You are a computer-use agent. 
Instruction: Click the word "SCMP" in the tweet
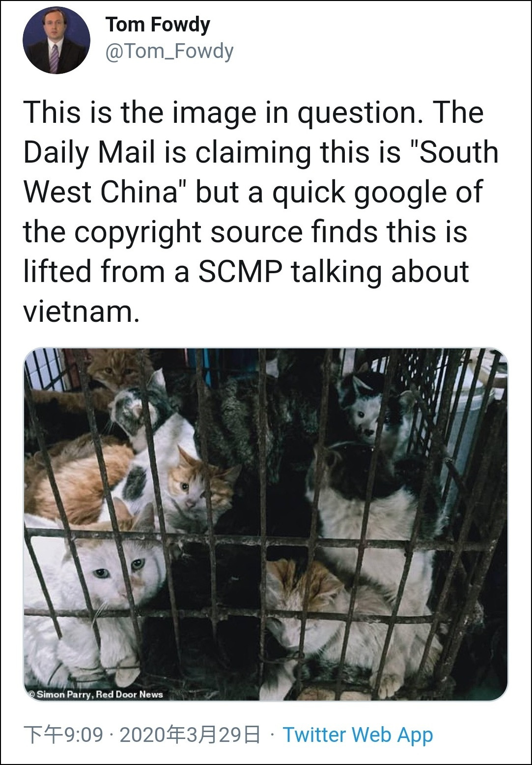[240, 272]
